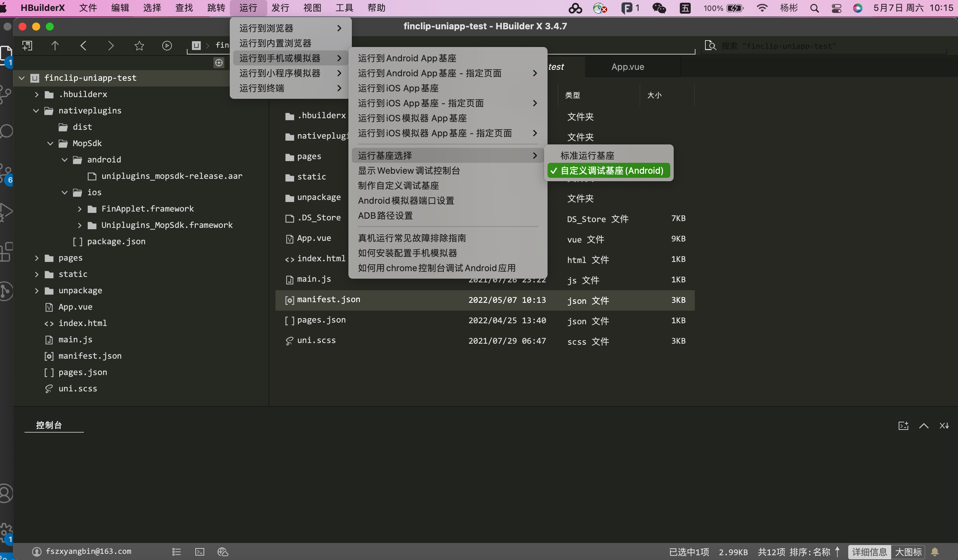Open the terminal icon in status bar

[x=199, y=551]
